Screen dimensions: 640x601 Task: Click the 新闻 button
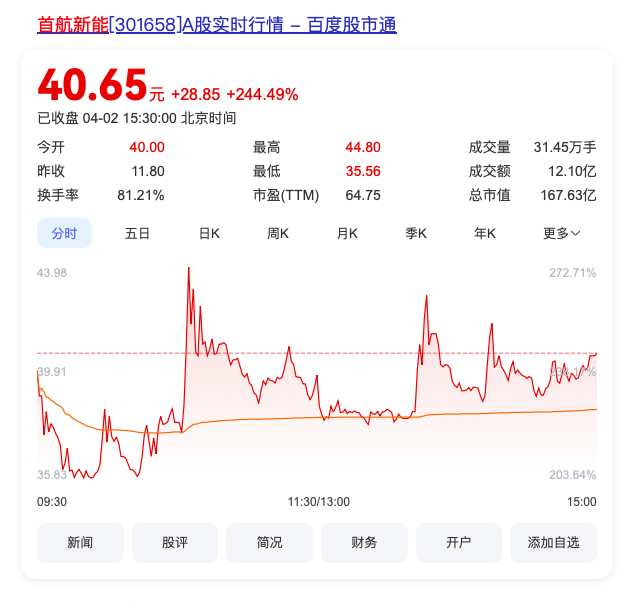click(x=80, y=543)
